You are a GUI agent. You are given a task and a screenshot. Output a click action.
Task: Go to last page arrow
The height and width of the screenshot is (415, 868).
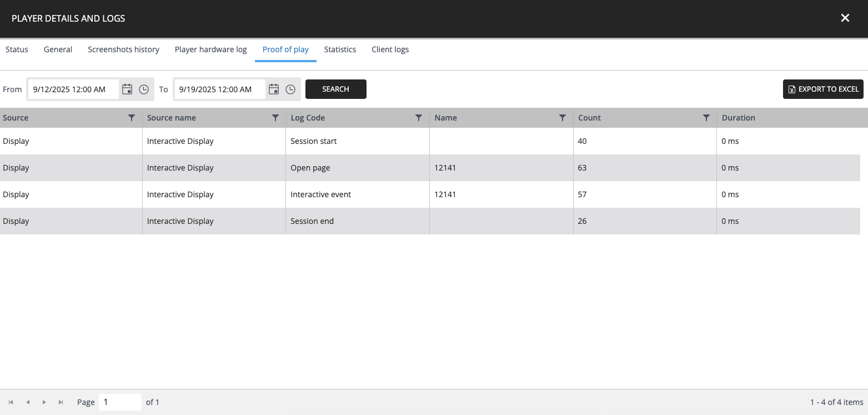tap(61, 402)
